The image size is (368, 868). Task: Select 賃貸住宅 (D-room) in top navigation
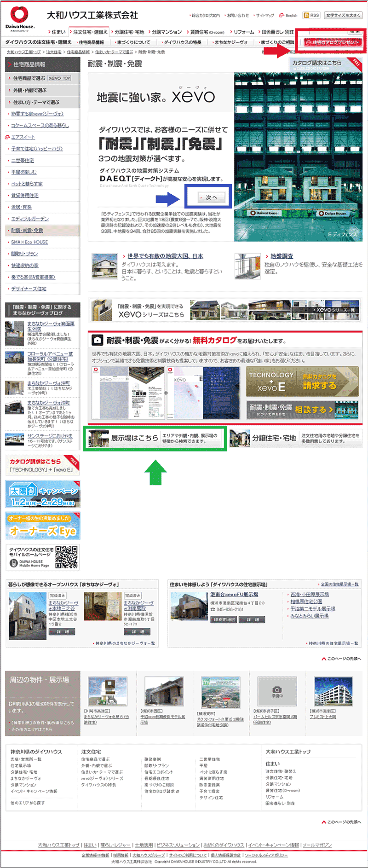point(206,32)
